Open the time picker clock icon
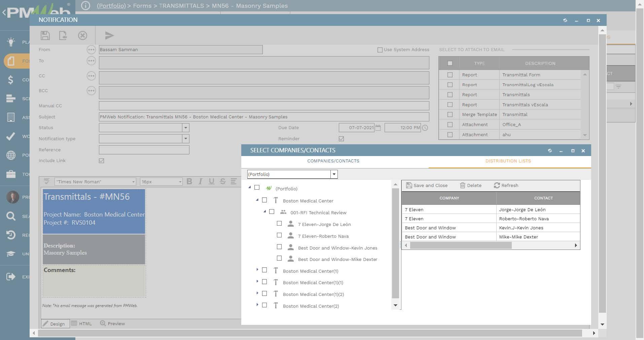This screenshot has width=644, height=340. click(x=425, y=128)
